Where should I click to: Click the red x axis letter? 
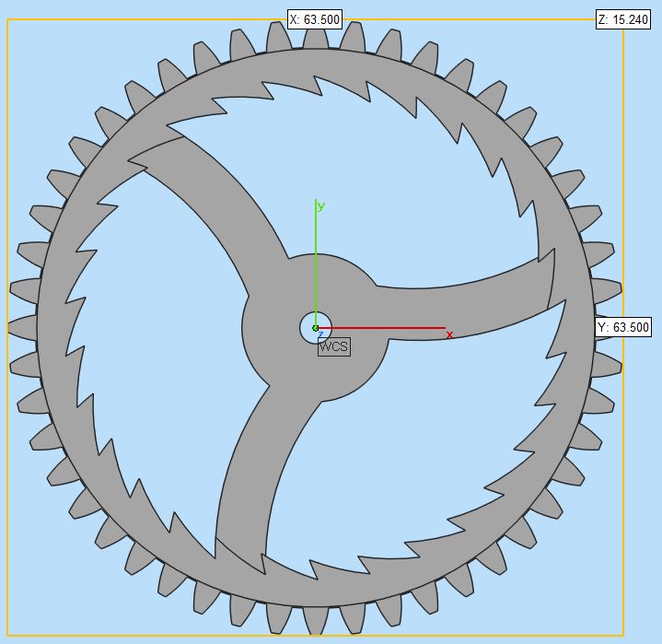point(449,335)
